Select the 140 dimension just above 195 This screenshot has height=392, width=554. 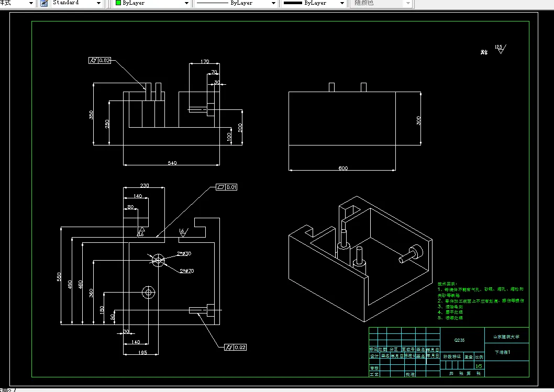coord(136,342)
